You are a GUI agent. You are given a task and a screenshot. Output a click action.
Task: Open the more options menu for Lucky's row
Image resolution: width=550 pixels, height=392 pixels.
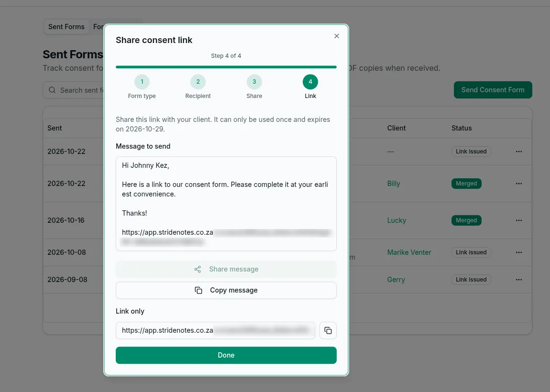click(x=519, y=220)
